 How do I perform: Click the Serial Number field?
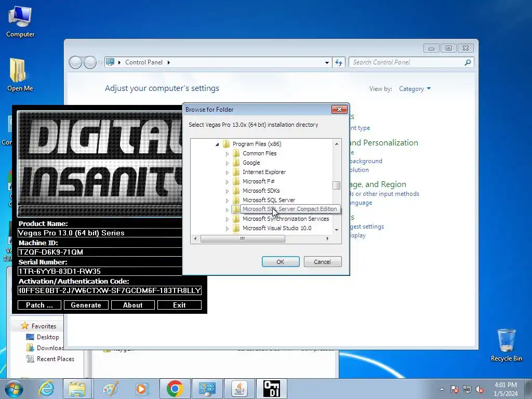(x=100, y=271)
